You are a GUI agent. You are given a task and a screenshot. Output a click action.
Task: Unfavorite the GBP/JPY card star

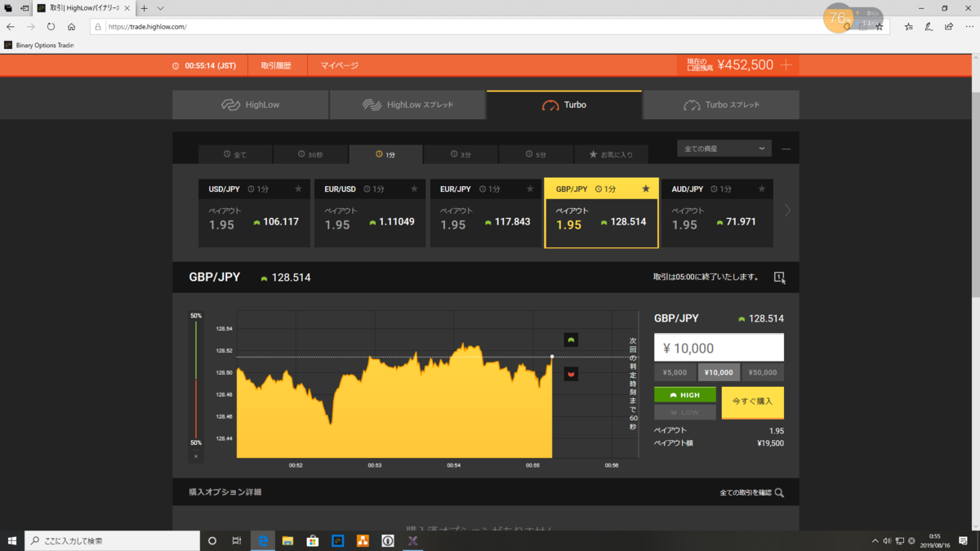coord(646,189)
